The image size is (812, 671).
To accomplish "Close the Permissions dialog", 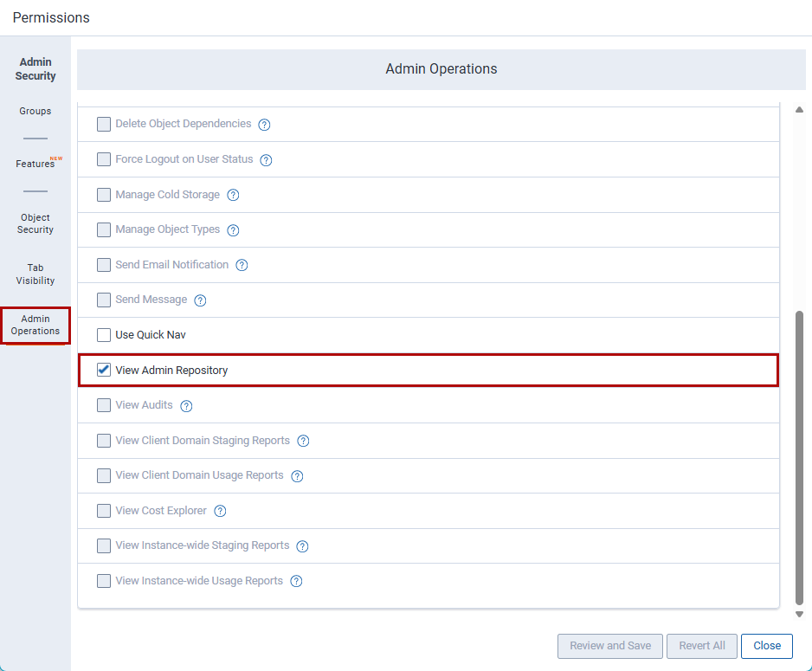I will pos(767,646).
